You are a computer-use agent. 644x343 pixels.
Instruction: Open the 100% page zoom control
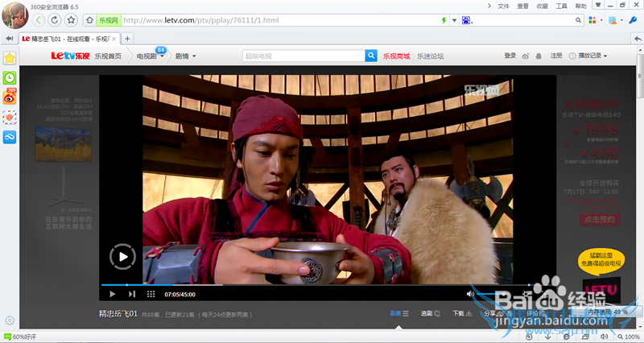[x=629, y=337]
